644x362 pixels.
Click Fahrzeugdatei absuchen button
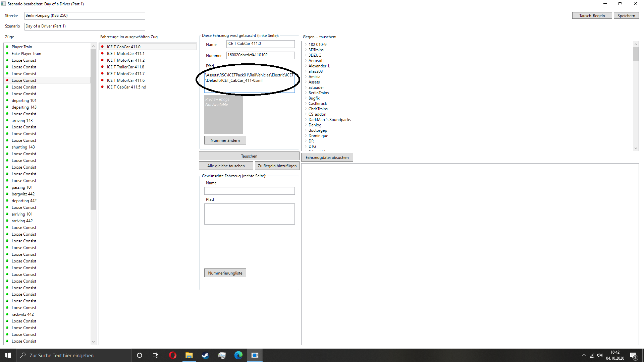coord(327,158)
